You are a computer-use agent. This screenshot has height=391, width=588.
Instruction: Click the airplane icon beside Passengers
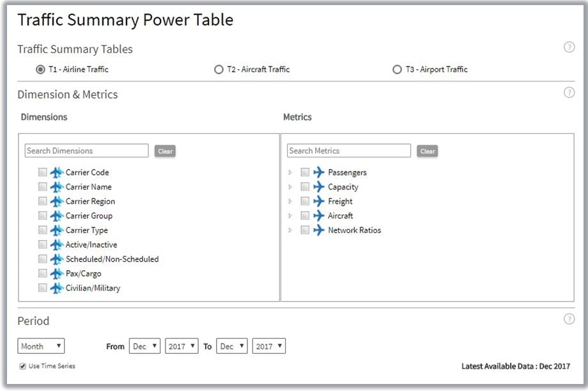(x=319, y=172)
